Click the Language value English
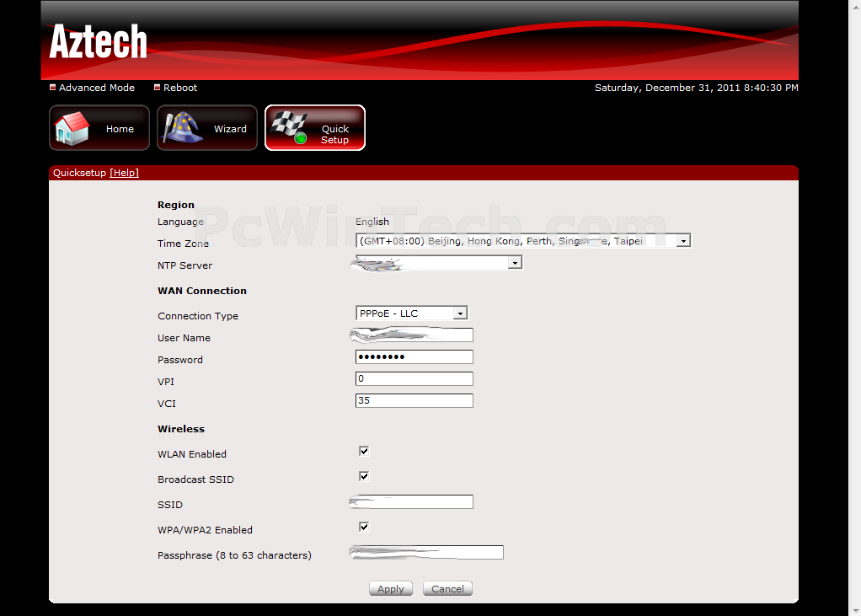The height and width of the screenshot is (616, 861). pos(372,222)
